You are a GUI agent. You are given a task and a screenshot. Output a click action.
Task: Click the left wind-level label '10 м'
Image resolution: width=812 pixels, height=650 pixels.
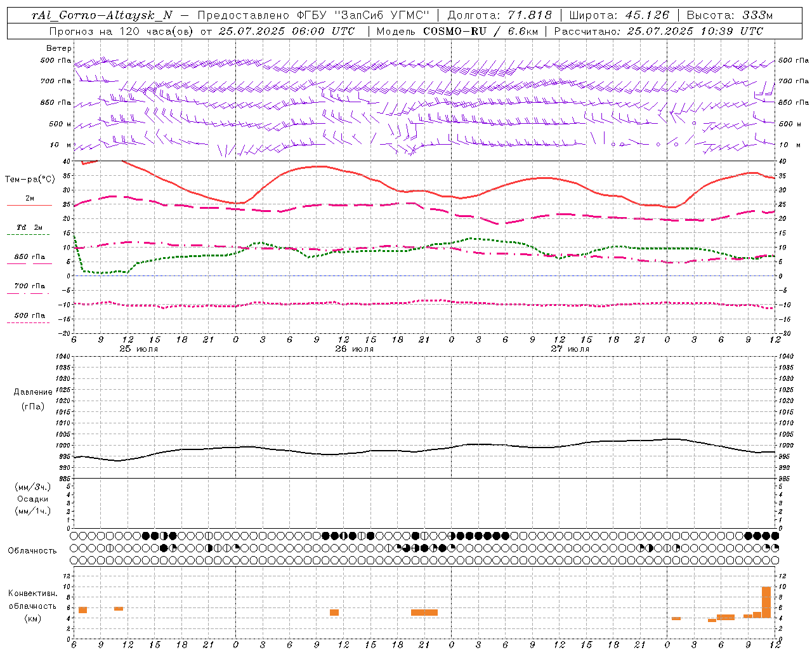pyautogui.click(x=60, y=145)
